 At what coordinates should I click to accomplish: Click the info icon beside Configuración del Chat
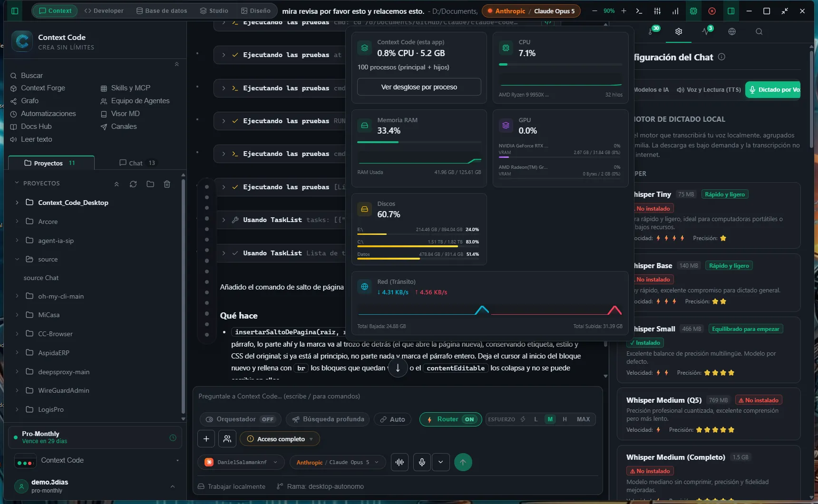tap(721, 57)
